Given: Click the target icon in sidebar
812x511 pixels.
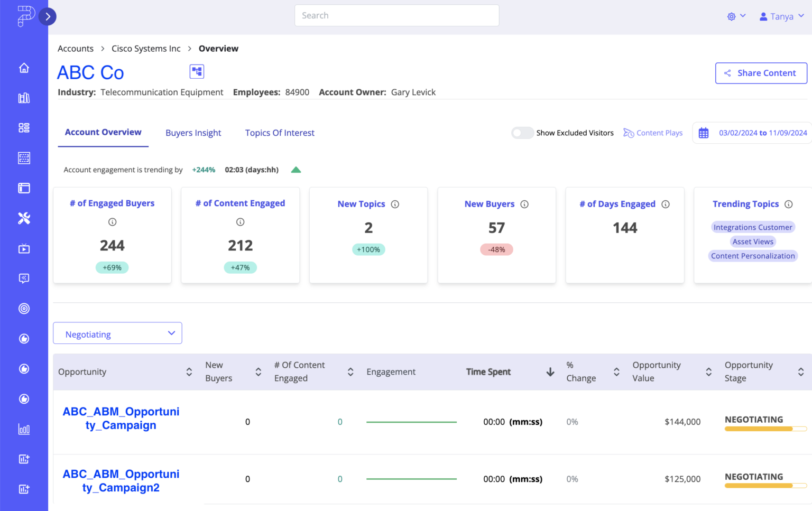Looking at the screenshot, I should pyautogui.click(x=24, y=309).
